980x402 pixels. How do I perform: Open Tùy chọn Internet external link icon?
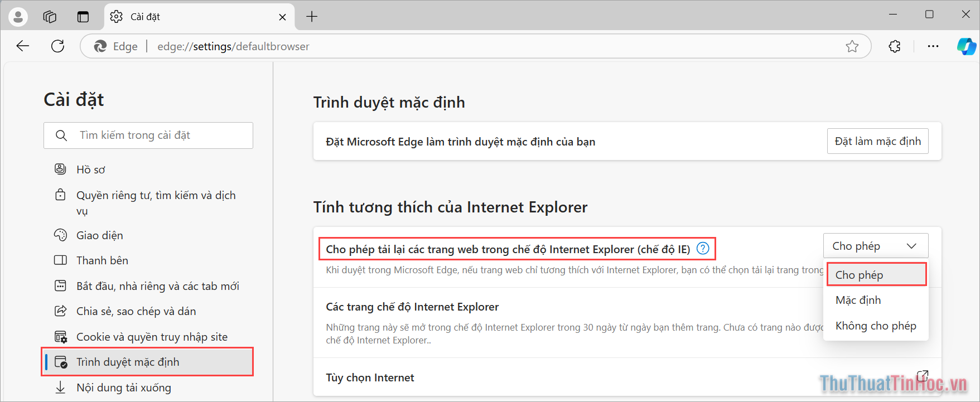coord(923,375)
